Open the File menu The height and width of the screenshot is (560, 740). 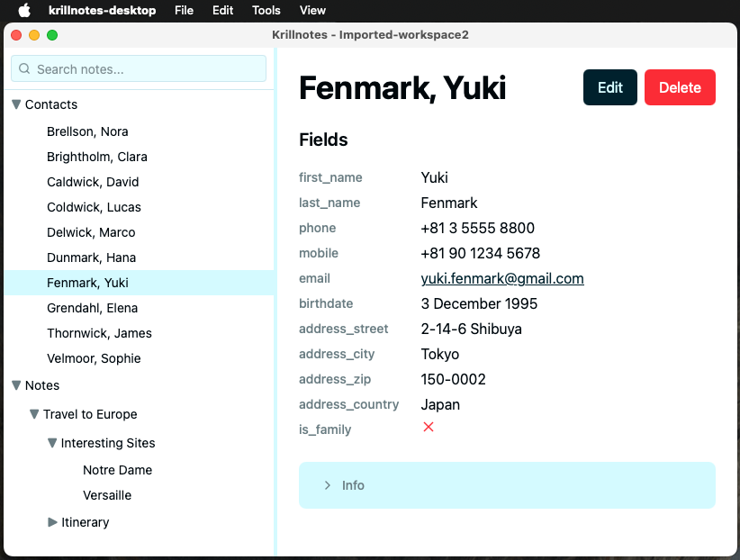(184, 10)
